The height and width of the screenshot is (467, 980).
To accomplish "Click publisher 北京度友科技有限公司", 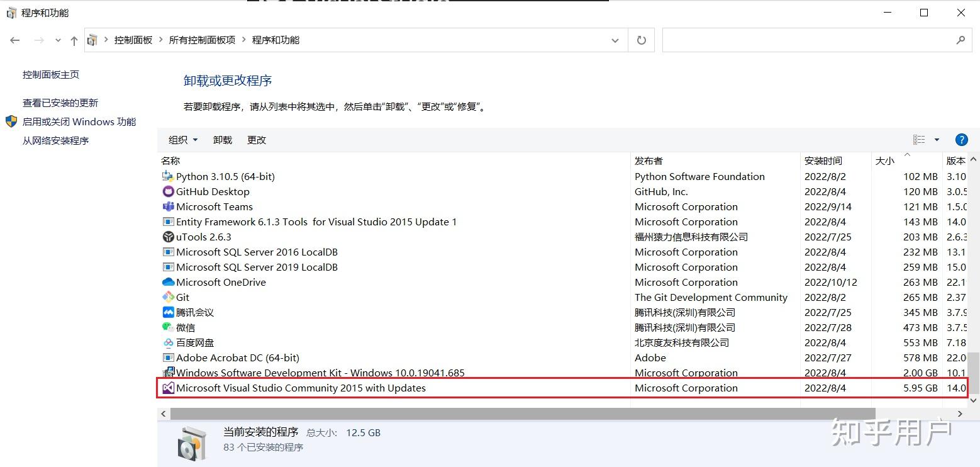I will click(682, 342).
